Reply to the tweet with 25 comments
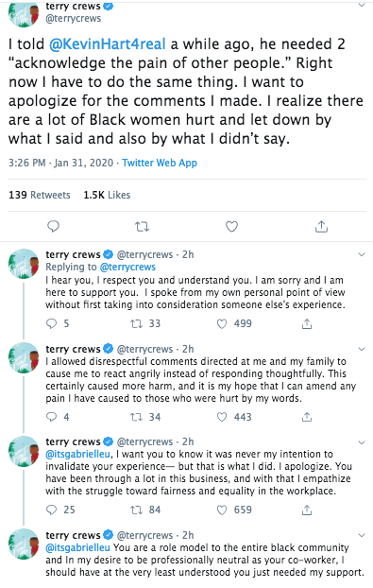373x588 pixels. [x=51, y=510]
